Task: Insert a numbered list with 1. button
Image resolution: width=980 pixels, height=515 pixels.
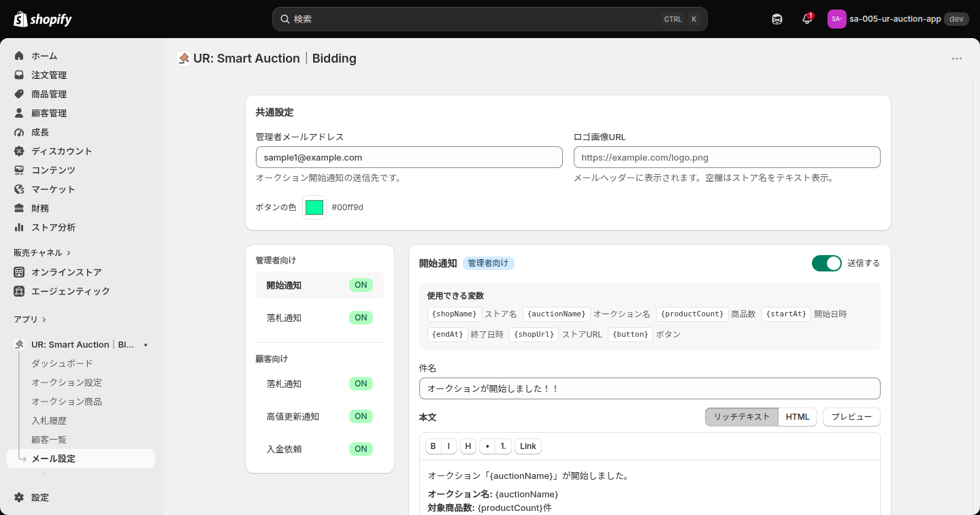Action: [504, 446]
